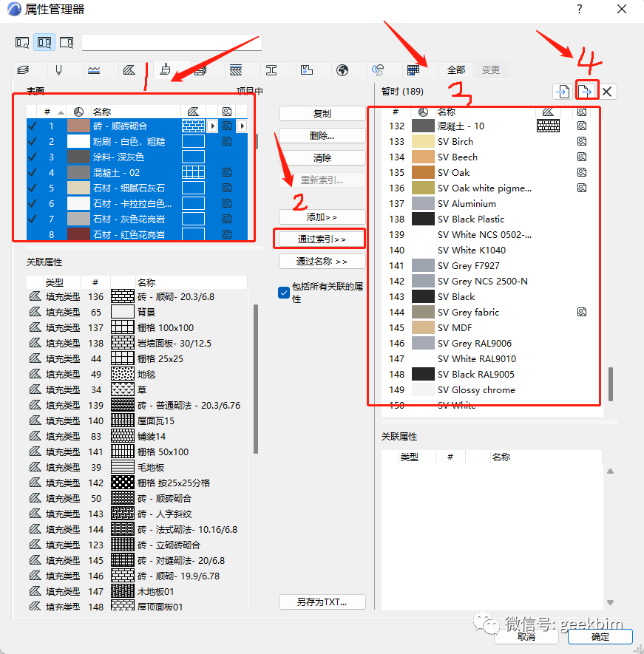Image resolution: width=644 pixels, height=654 pixels.
Task: Click the temporary list scrollbar
Action: pos(611,384)
